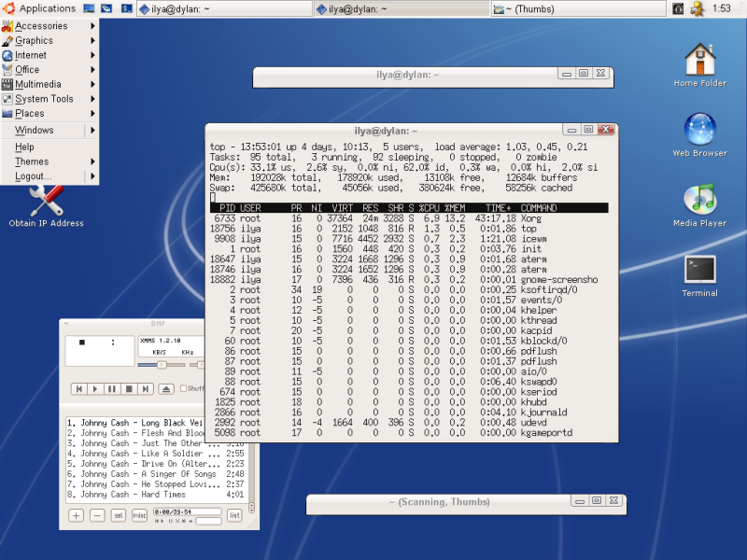
Task: Click the Ubuntu logo beside Applications
Action: click(9, 8)
